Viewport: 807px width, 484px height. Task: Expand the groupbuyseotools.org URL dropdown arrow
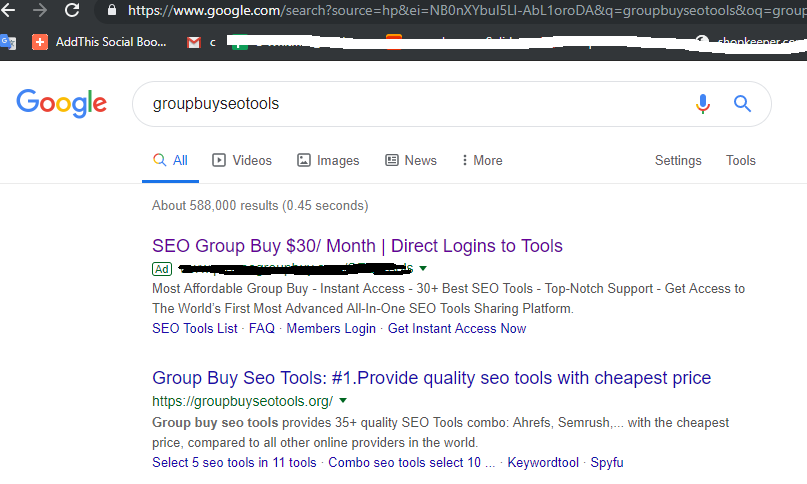tap(343, 400)
